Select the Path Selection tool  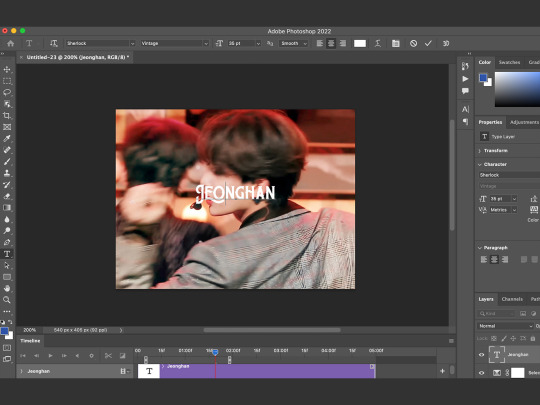(7, 266)
